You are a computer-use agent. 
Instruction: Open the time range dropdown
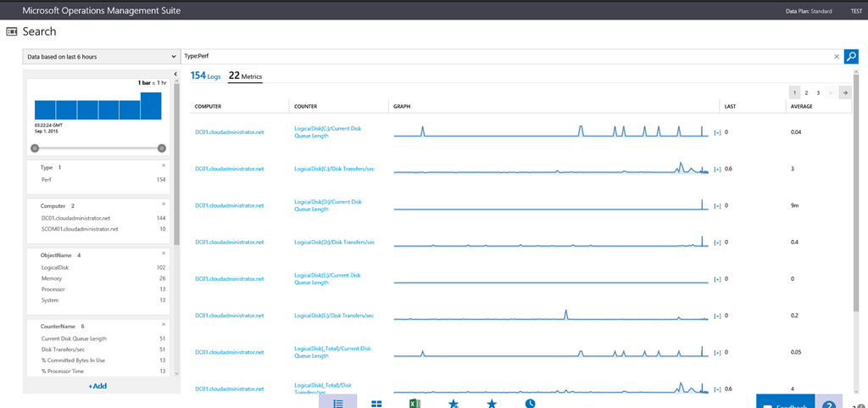99,57
